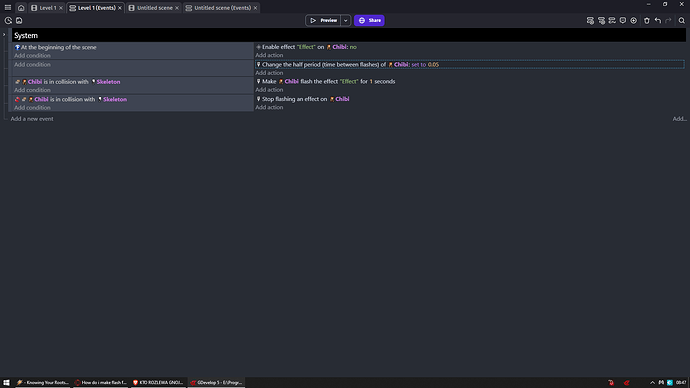The width and height of the screenshot is (690, 388).
Task: Switch to the Untitled scene tab
Action: coord(154,8)
